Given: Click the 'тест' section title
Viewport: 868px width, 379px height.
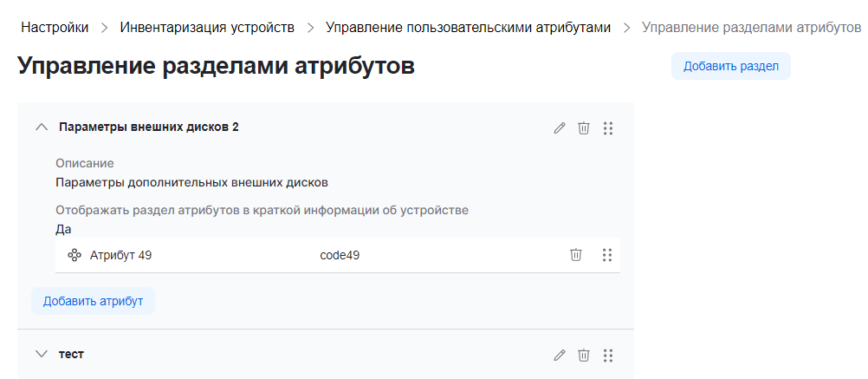Looking at the screenshot, I should (x=71, y=354).
